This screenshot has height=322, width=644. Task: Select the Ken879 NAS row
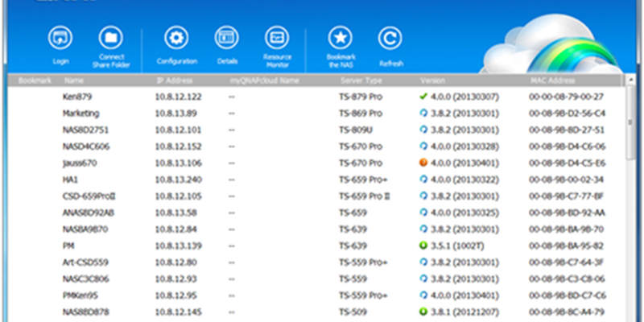[316, 97]
